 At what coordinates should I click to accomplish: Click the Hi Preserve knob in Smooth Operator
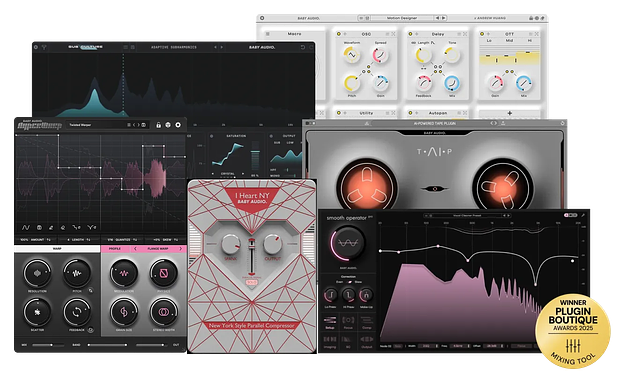pyautogui.click(x=348, y=295)
